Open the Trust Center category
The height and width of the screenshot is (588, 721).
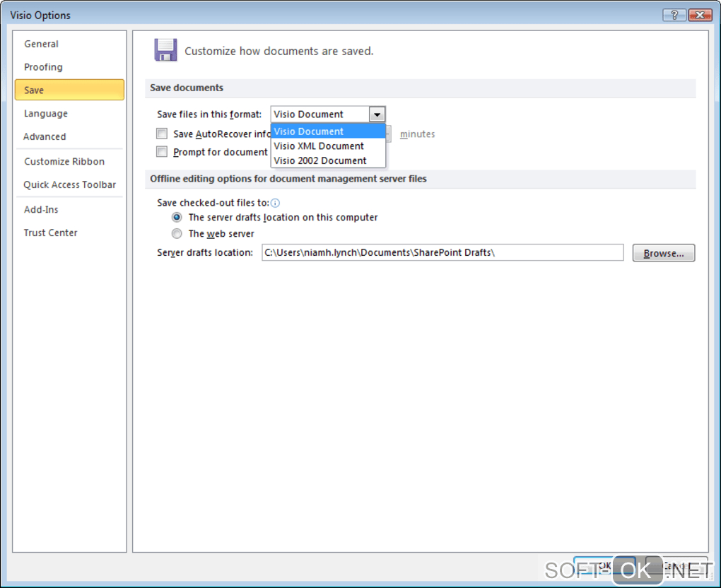tap(51, 233)
